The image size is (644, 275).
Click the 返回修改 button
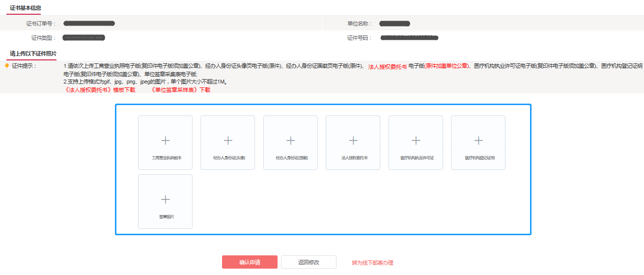308,262
